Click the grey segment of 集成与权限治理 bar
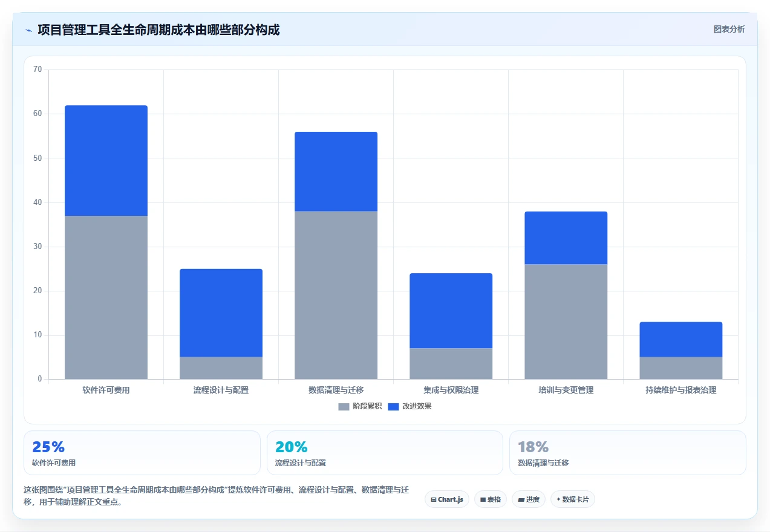770x532 pixels. coord(451,364)
